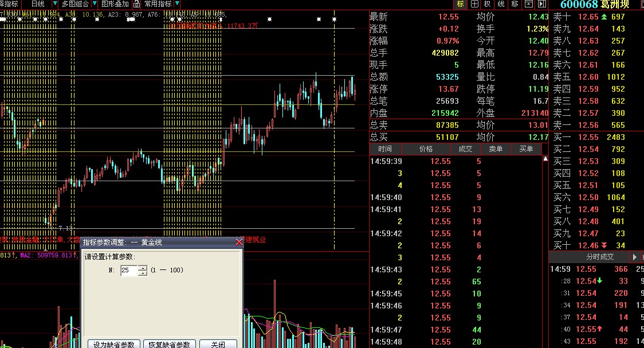Click the grid layout toolbar icon
This screenshot has height=348, width=644.
coord(474,4)
